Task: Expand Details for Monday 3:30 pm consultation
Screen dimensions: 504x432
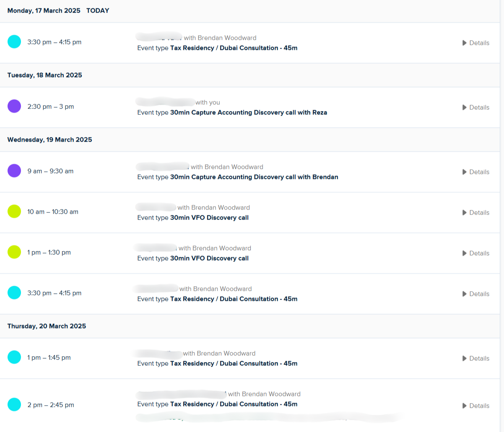Action: 476,43
